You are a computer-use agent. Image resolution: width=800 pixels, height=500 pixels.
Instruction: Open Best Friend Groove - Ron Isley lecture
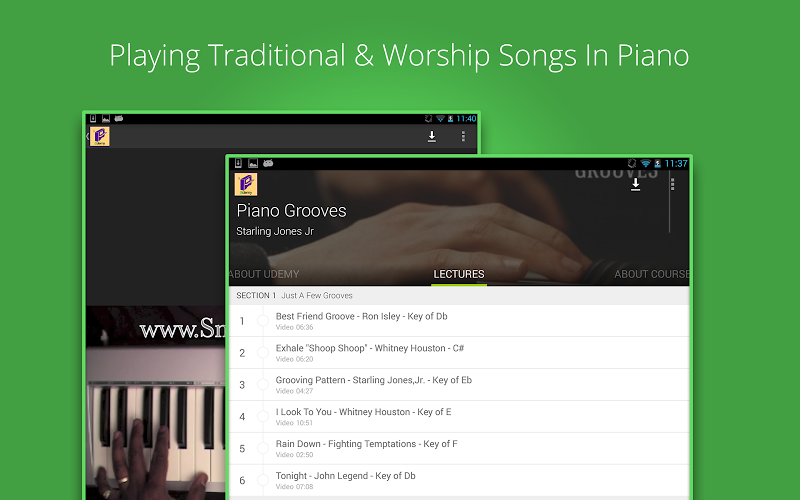click(459, 321)
